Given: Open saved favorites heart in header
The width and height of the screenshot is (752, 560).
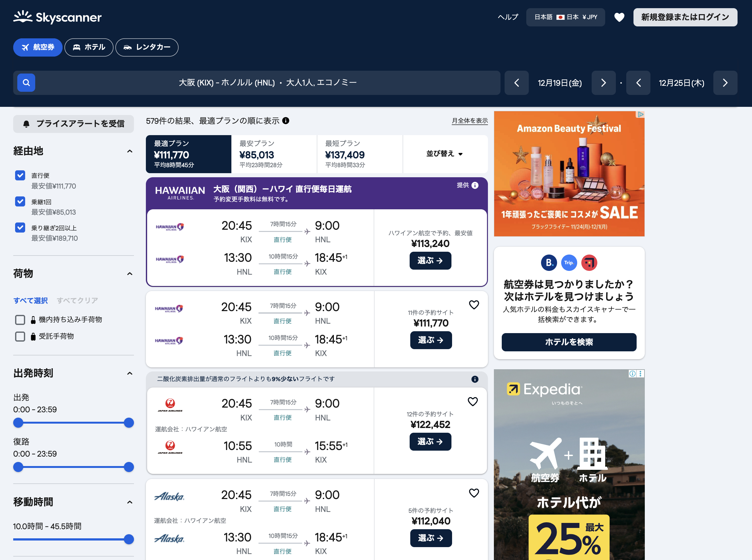Looking at the screenshot, I should point(619,17).
